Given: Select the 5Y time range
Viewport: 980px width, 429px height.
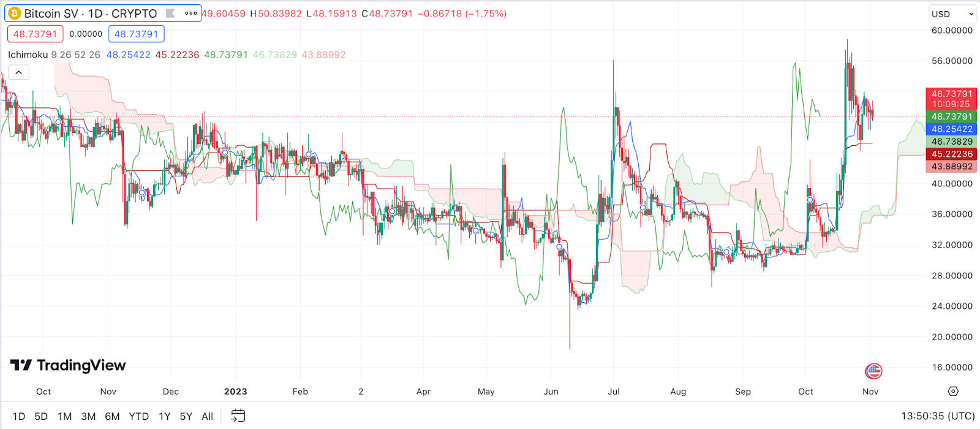Looking at the screenshot, I should (186, 416).
